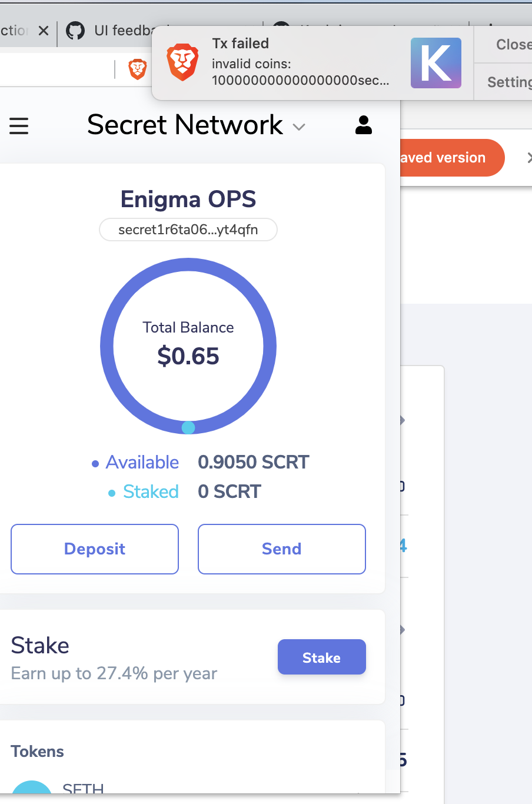532x804 pixels.
Task: Click the Brave lion icon in the Tx failed notification
Action: click(x=182, y=62)
